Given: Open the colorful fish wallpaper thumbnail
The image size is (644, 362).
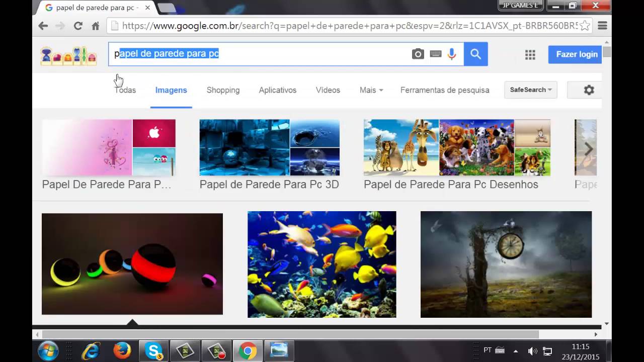Looking at the screenshot, I should pyautogui.click(x=322, y=264).
